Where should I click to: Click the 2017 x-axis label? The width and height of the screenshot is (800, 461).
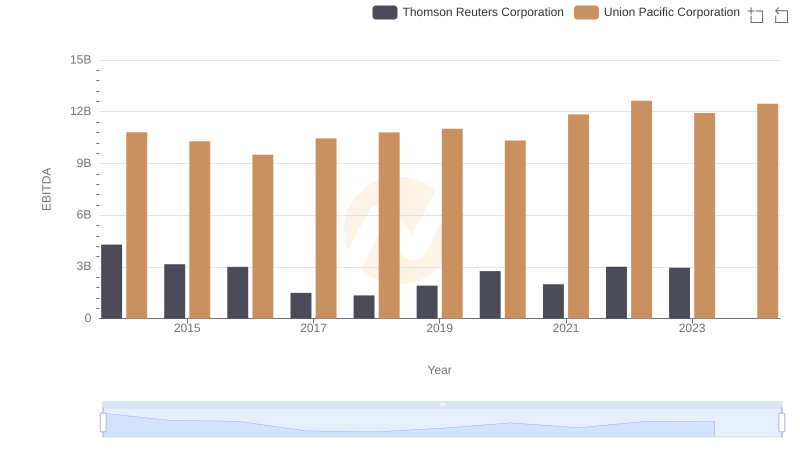(x=313, y=328)
